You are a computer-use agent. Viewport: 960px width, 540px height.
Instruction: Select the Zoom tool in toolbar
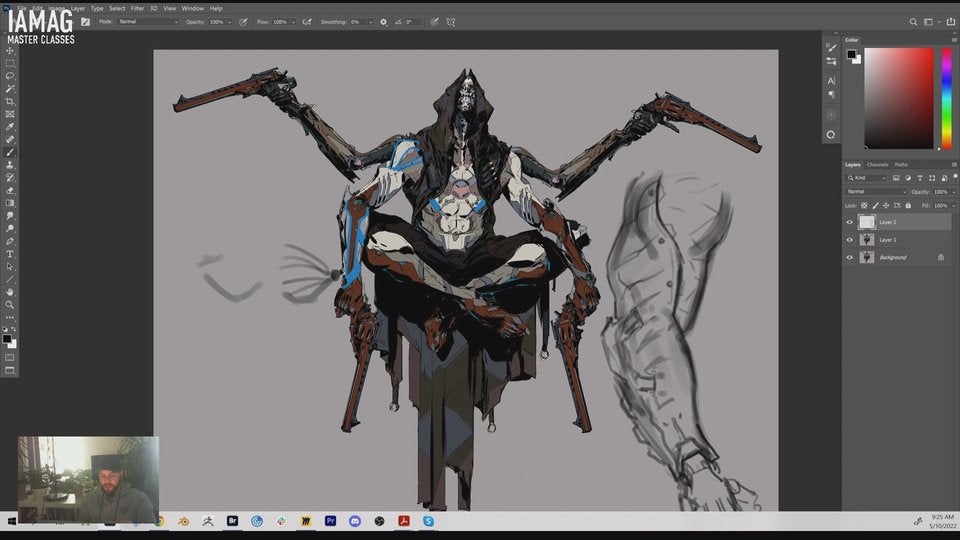(10, 304)
